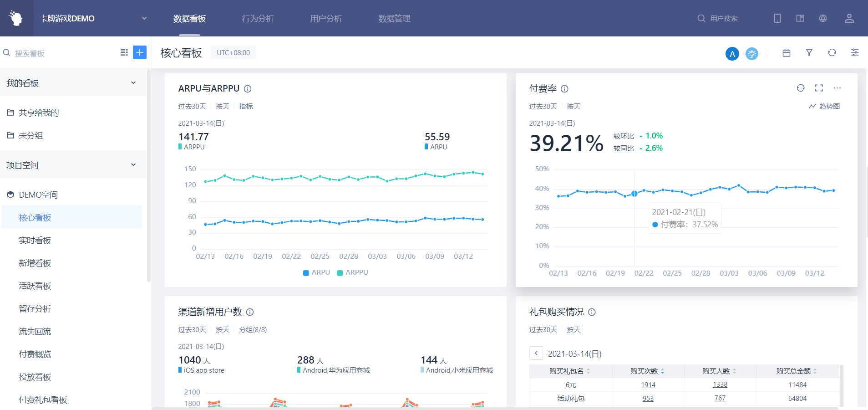This screenshot has width=868, height=410.
Task: Open the calendar date picker icon
Action: click(x=787, y=53)
